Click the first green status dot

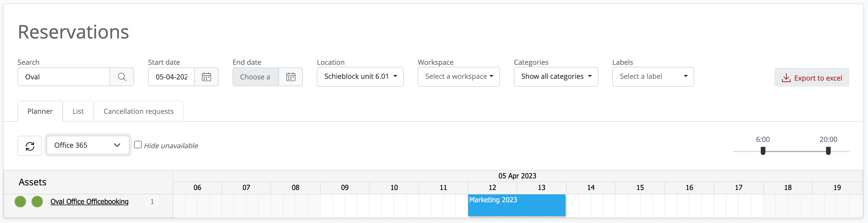click(x=20, y=202)
